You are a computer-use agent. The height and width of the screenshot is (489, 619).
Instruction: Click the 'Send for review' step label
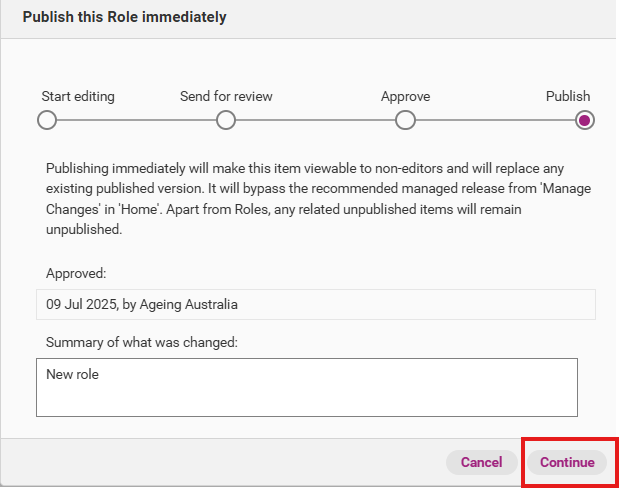pyautogui.click(x=226, y=97)
